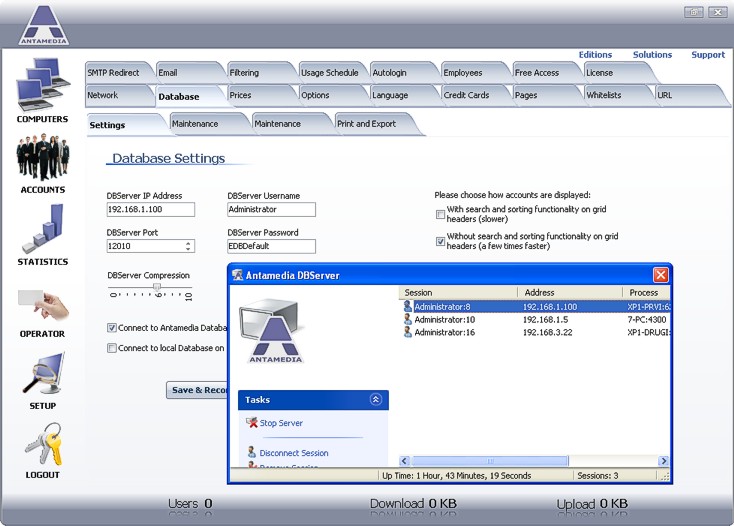Select address 192.168.3.22 in session list
Screen dimensions: 734x526
(x=548, y=332)
